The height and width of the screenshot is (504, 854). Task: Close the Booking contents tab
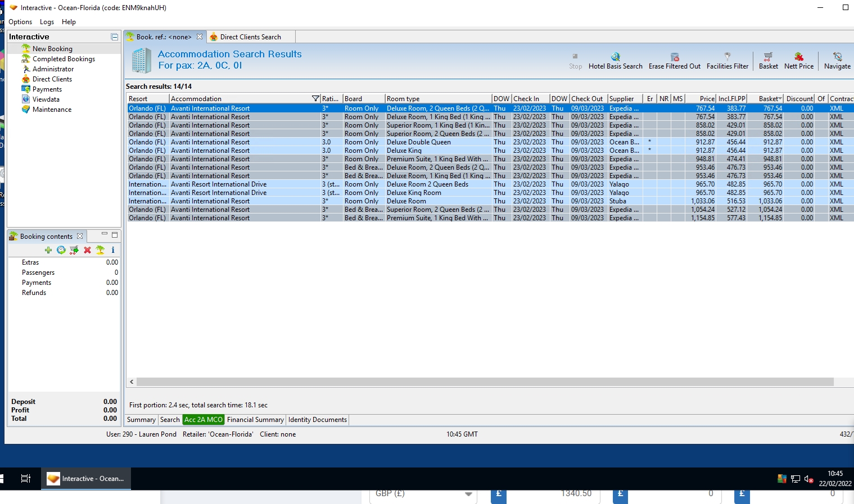click(x=80, y=237)
